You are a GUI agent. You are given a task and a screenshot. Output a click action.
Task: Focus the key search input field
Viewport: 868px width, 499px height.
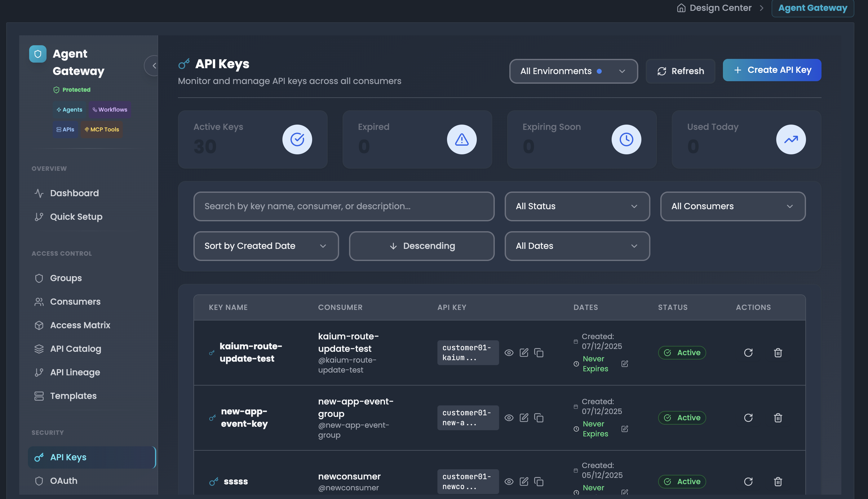[344, 206]
